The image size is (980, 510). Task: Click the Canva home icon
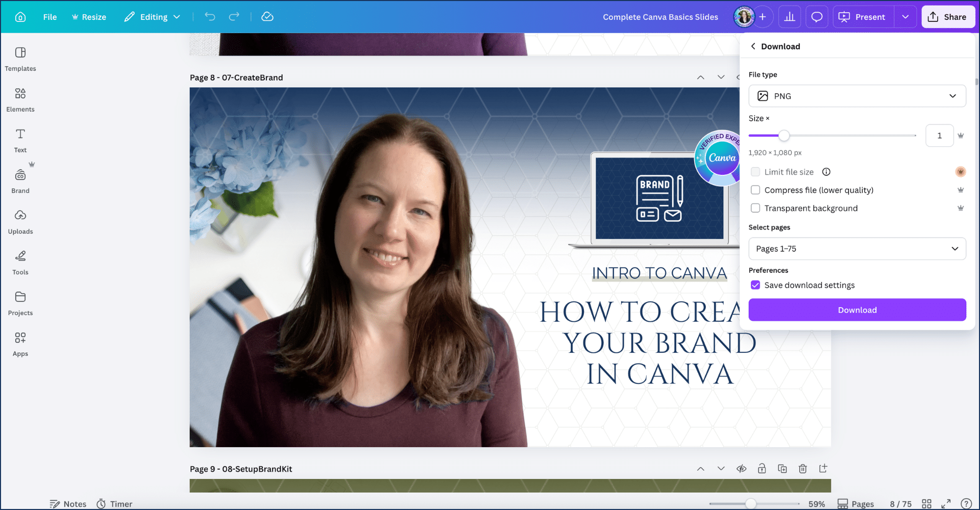point(20,17)
